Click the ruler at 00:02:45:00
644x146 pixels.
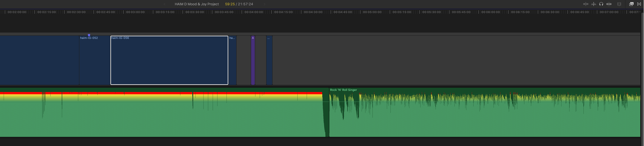(106, 12)
